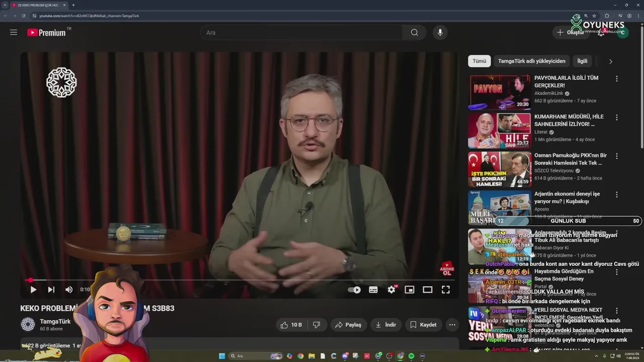644x362 pixels.
Task: Click the browser address bar URL
Action: (x=89, y=16)
